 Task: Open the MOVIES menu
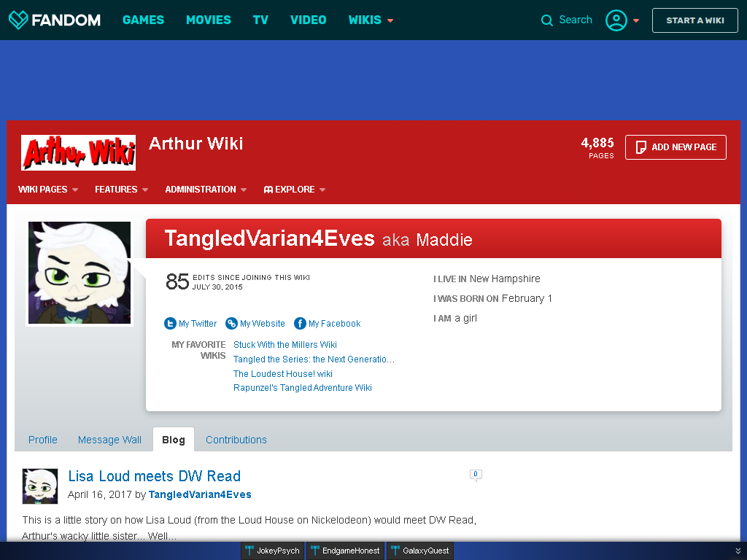(208, 20)
